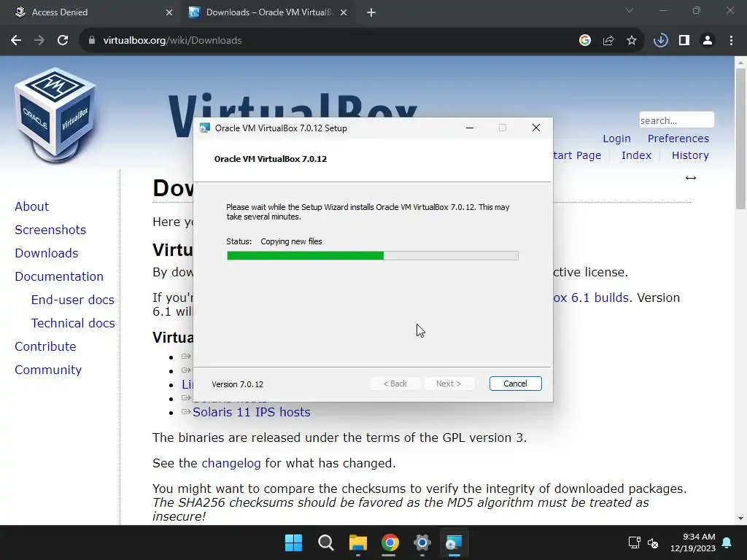The height and width of the screenshot is (560, 747).
Task: Open the changelog link
Action: (x=231, y=463)
